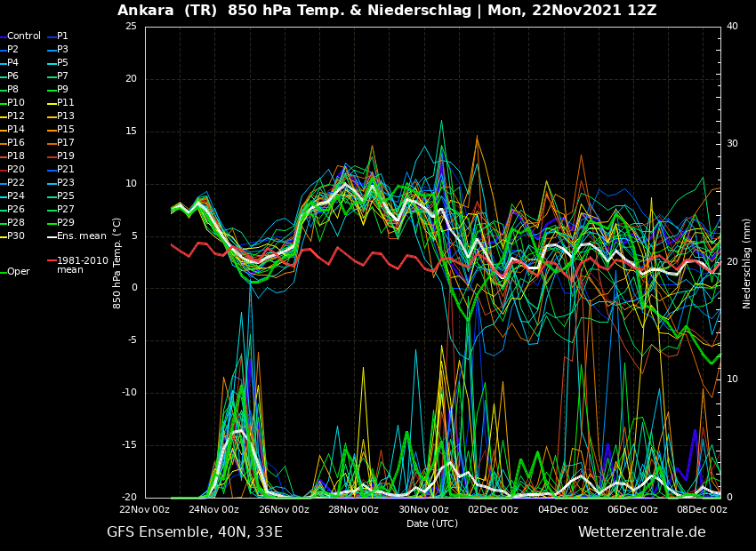Screen dimensions: 756x551
Task: Click the "22Nov 00z" date axis label
Action: pyautogui.click(x=145, y=509)
